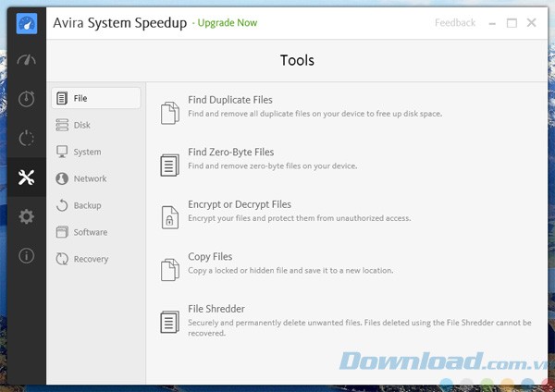
Task: Click the System category monitor icon
Action: (x=62, y=152)
